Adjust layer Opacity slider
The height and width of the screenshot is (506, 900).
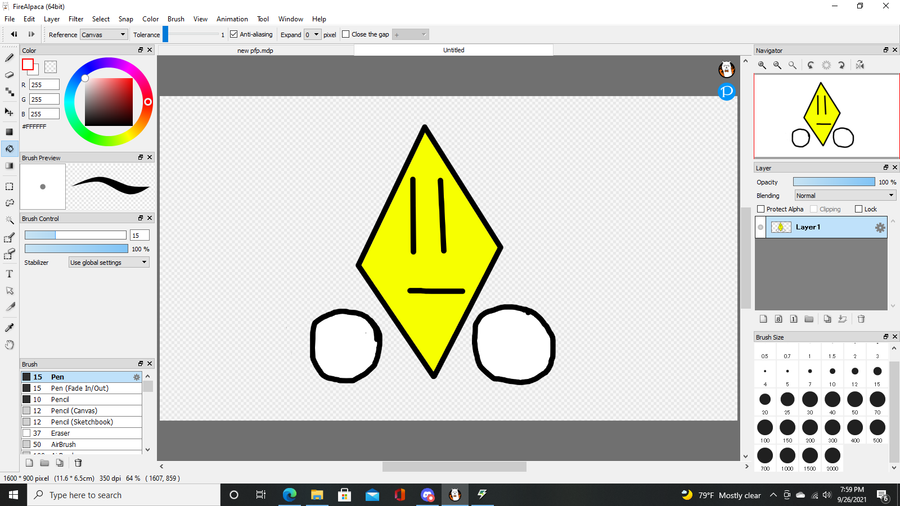(834, 182)
